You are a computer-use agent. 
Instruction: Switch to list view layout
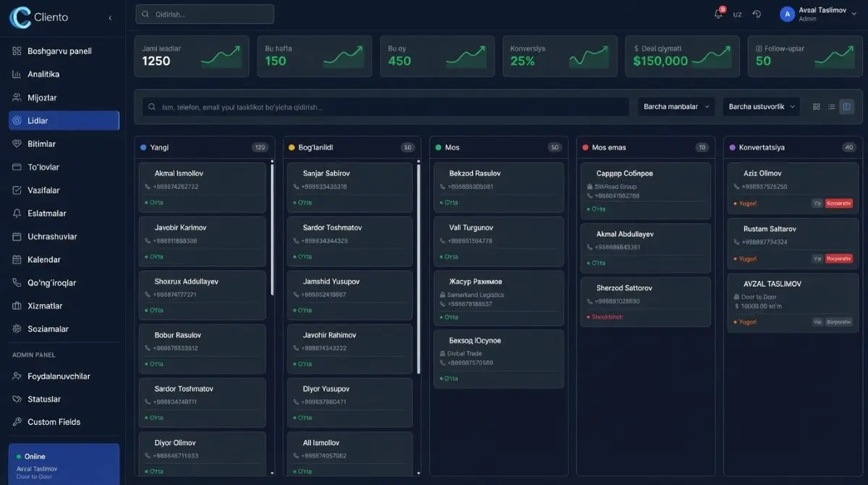(x=831, y=106)
